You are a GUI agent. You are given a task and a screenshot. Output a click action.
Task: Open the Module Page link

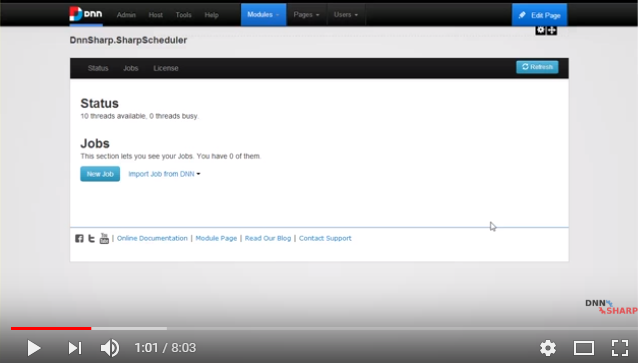[x=216, y=238]
